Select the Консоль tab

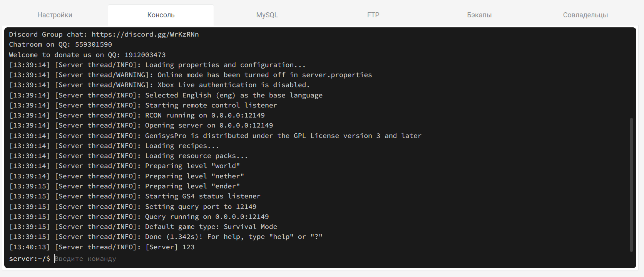161,15
